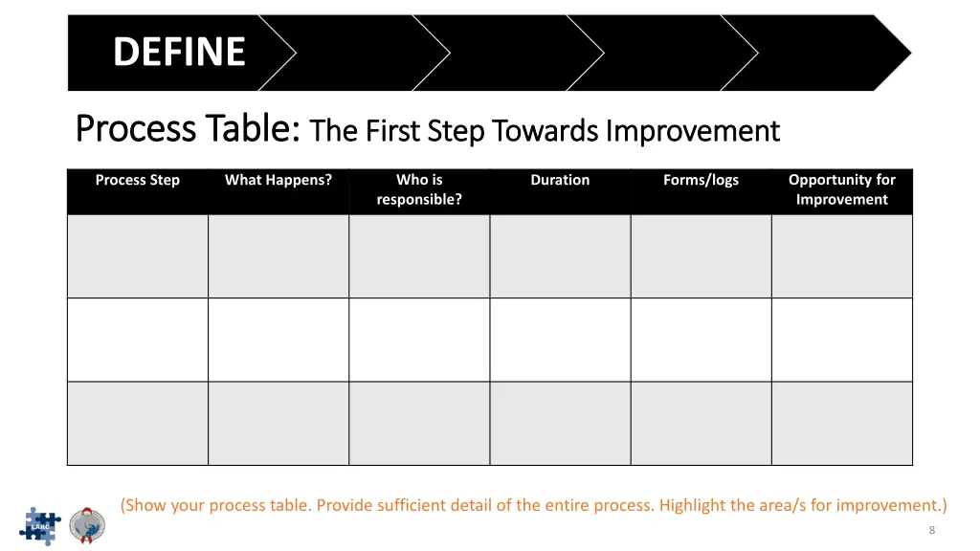This screenshot has height=551, width=980.
Task: Click the orange instruction note text
Action: coord(534,505)
